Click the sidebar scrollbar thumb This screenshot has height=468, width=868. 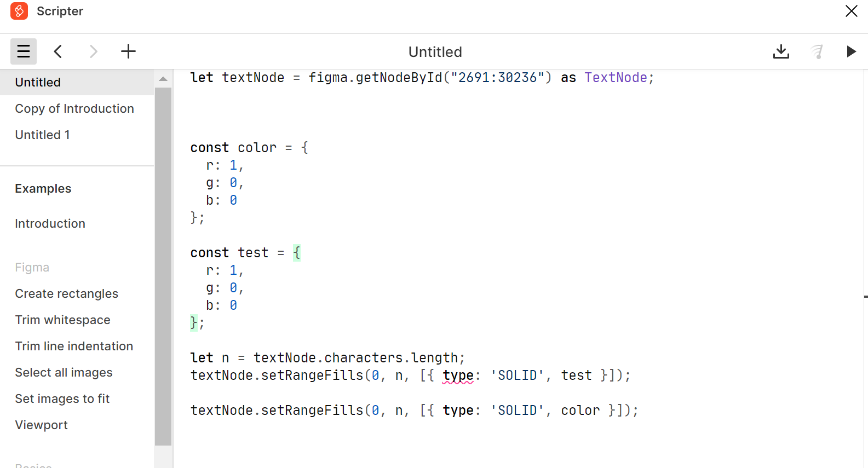[163, 267]
